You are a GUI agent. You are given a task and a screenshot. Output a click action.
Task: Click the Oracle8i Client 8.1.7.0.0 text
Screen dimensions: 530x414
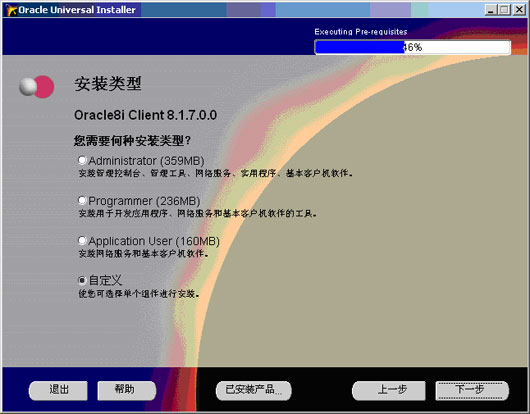point(145,115)
